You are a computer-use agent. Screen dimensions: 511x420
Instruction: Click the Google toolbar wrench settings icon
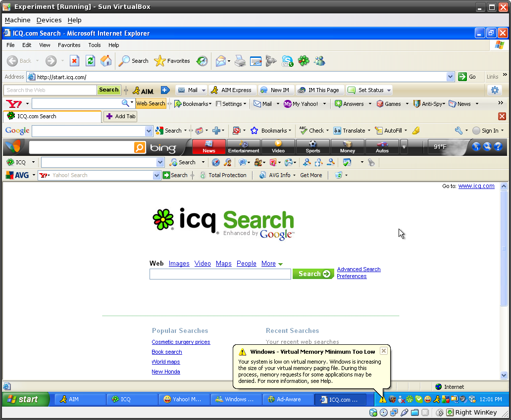click(459, 131)
